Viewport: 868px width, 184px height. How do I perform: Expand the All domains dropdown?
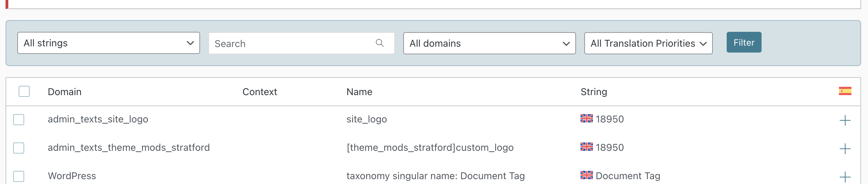coord(489,43)
